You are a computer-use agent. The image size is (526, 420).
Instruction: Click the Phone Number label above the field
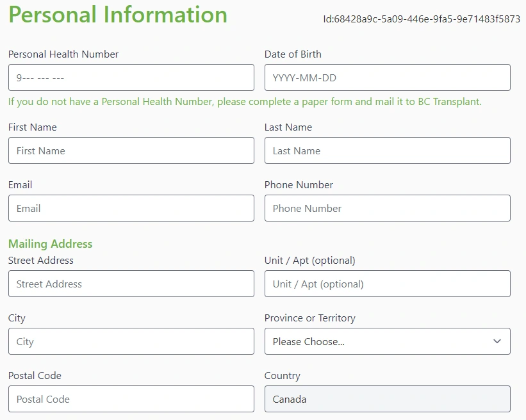click(299, 185)
